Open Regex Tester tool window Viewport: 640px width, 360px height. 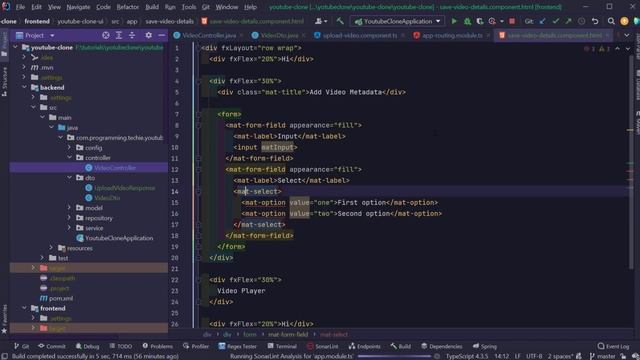[x=238, y=346]
